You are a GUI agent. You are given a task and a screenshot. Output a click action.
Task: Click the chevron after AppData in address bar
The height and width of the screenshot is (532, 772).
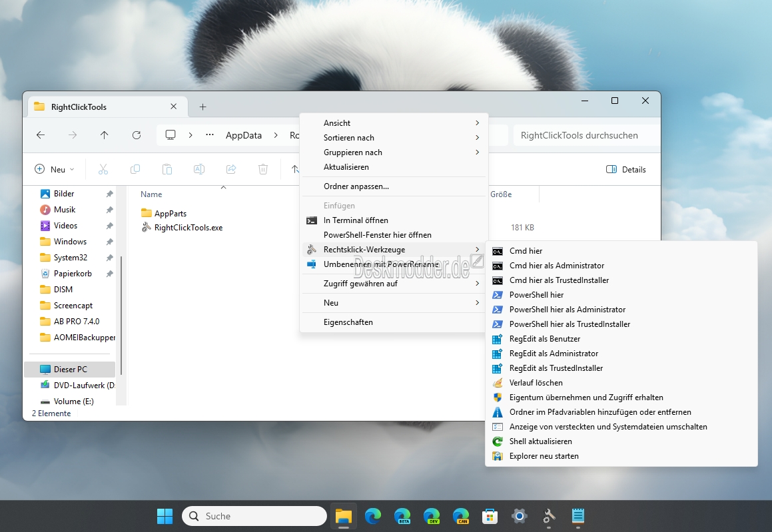coord(276,135)
